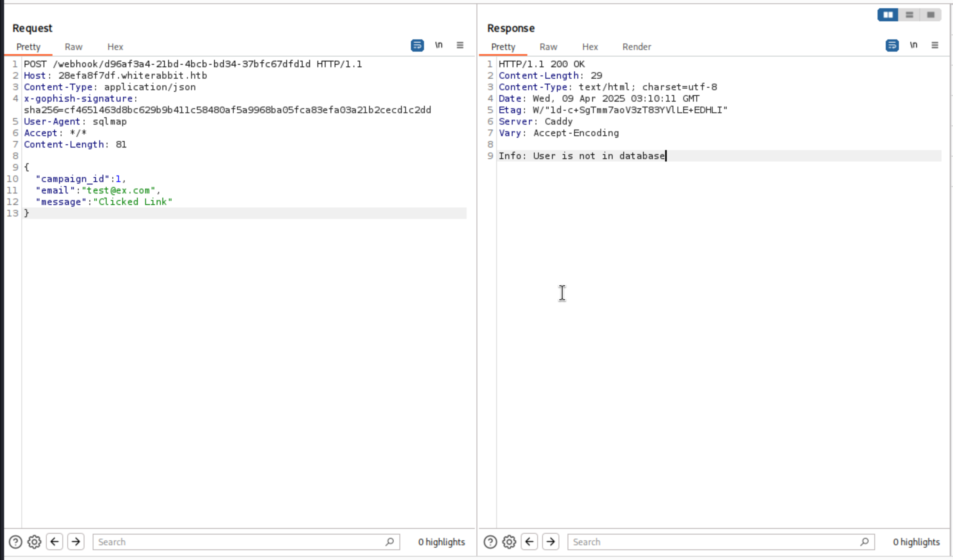
Task: Switch Request view to Raw tab
Action: (73, 47)
